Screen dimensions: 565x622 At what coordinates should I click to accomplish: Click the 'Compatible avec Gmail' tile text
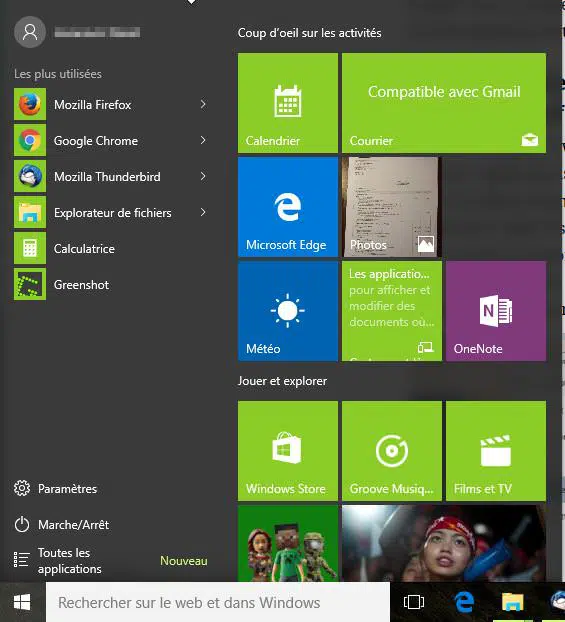444,92
